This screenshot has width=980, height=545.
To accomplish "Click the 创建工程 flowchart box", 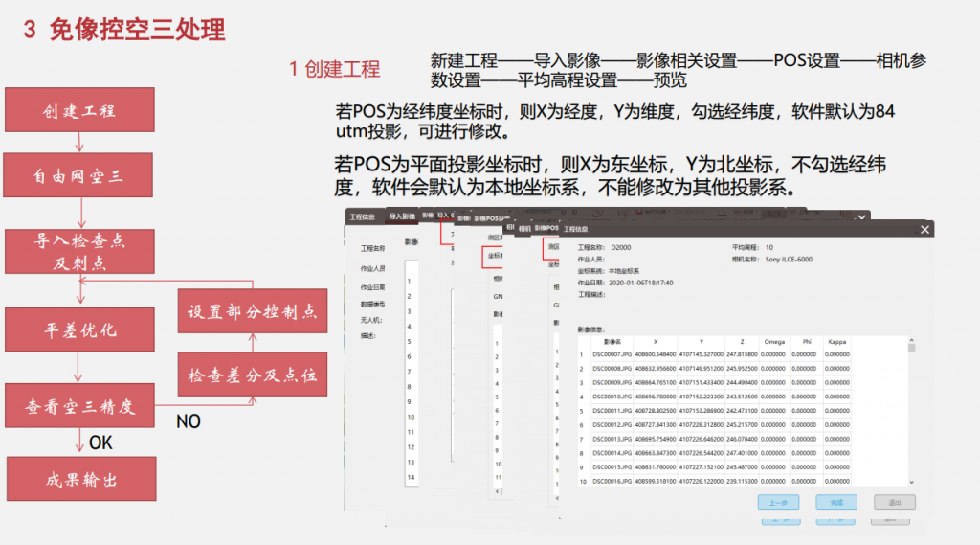I will pos(79,109).
